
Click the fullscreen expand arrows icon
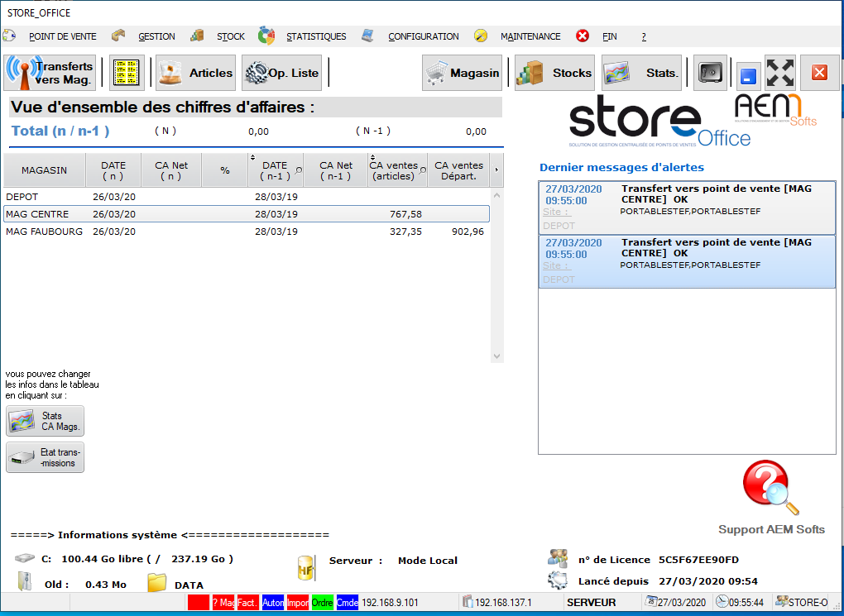[x=779, y=73]
